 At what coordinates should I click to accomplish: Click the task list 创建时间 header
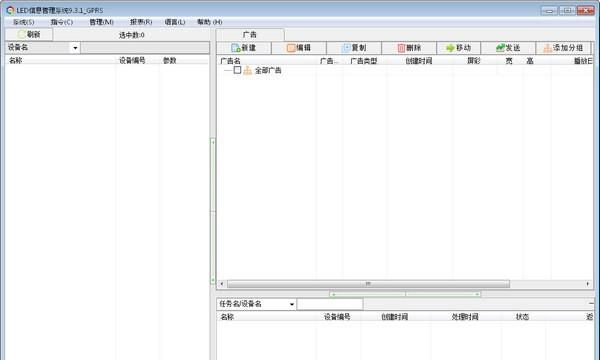(x=395, y=317)
